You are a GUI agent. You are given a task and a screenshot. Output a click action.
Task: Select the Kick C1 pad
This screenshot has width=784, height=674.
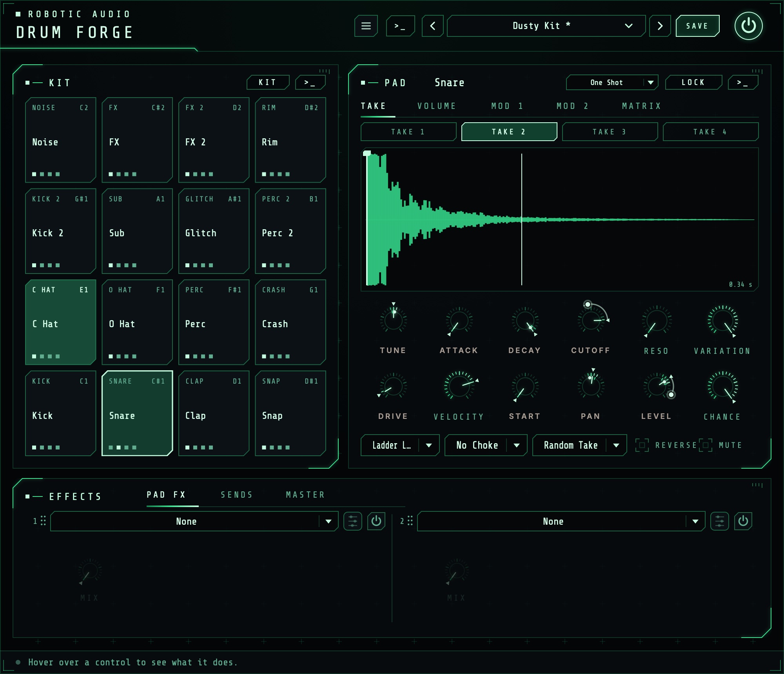point(60,413)
